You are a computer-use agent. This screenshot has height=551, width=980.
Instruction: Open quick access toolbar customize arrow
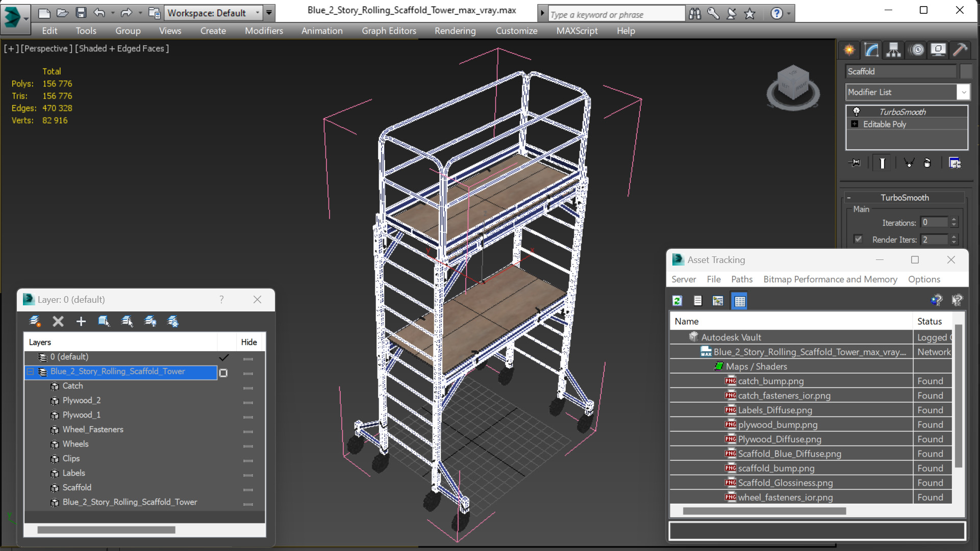[x=269, y=13]
